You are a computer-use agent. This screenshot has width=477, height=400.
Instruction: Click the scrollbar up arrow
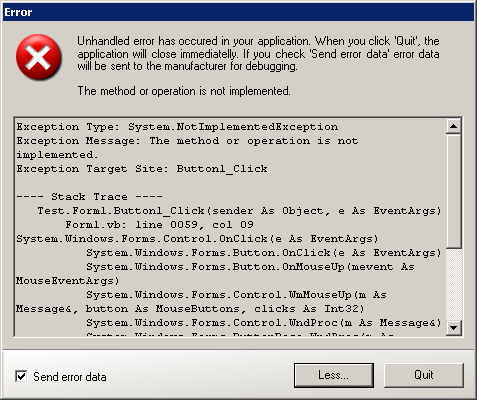[453, 126]
